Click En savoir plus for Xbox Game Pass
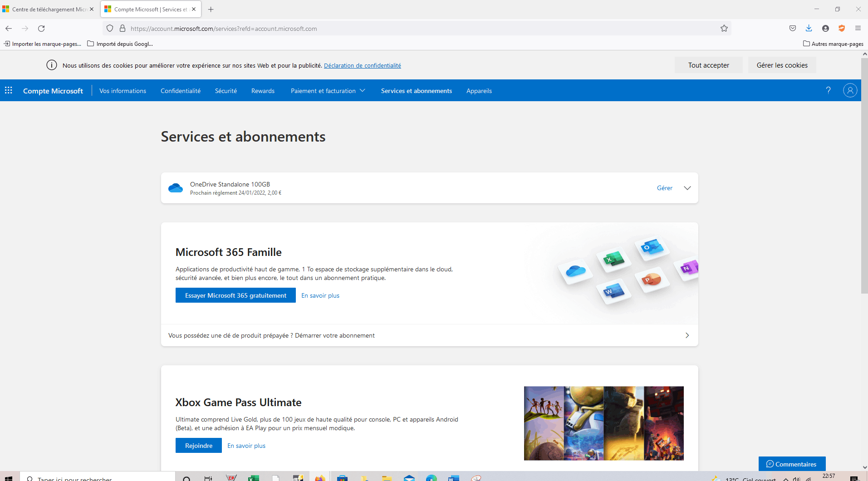The image size is (868, 481). [x=246, y=446]
